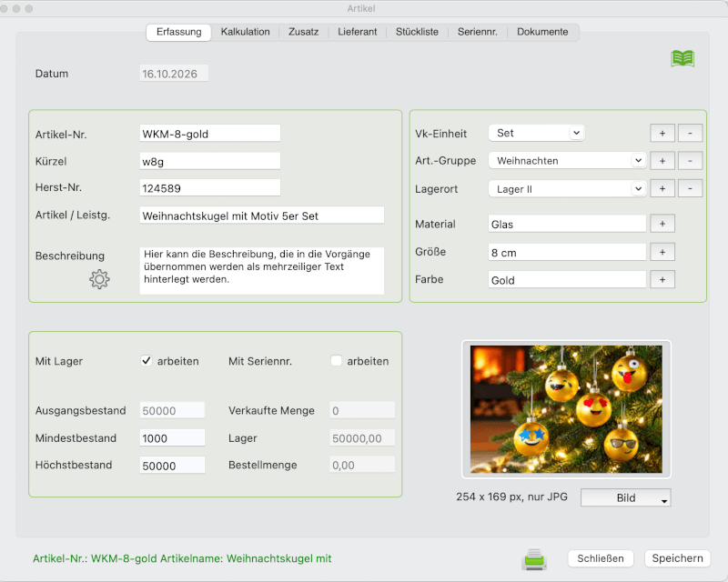Click the Mindestbestand field showing 1000
The image size is (728, 582).
[x=172, y=438]
